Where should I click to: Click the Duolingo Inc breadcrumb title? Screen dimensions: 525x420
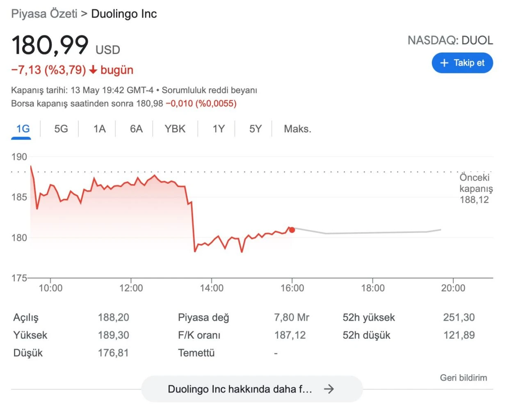(x=124, y=14)
